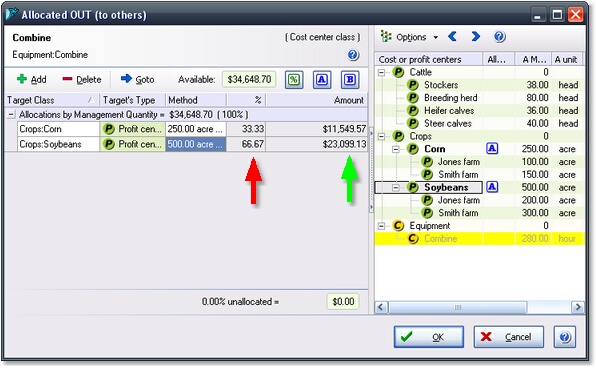
Task: Click the percent allocation method icon
Action: [x=294, y=79]
